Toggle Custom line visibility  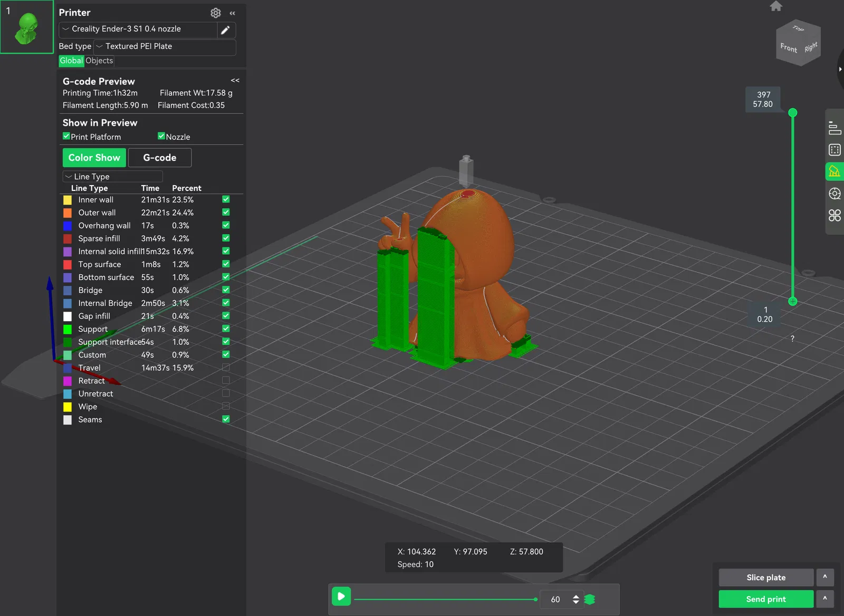tap(226, 354)
